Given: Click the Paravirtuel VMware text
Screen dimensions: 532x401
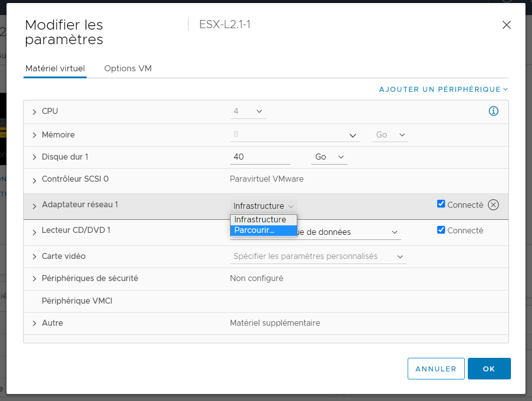Looking at the screenshot, I should click(x=267, y=179).
